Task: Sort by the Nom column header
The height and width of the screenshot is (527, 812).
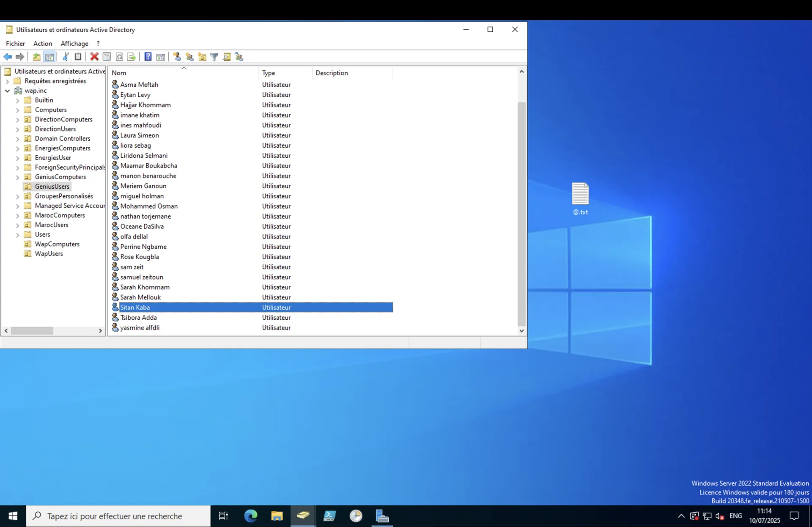Action: (x=184, y=73)
